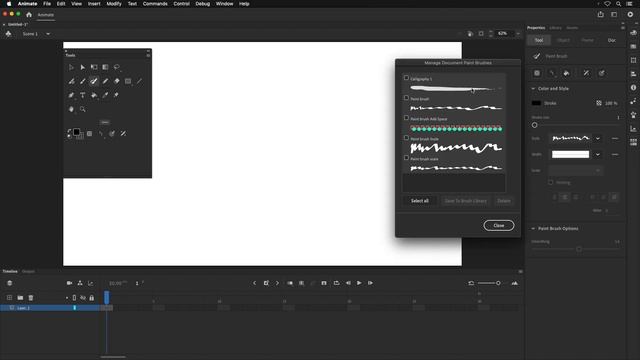Click the timeline zoom slider handle
This screenshot has width=640, height=360.
tap(498, 283)
